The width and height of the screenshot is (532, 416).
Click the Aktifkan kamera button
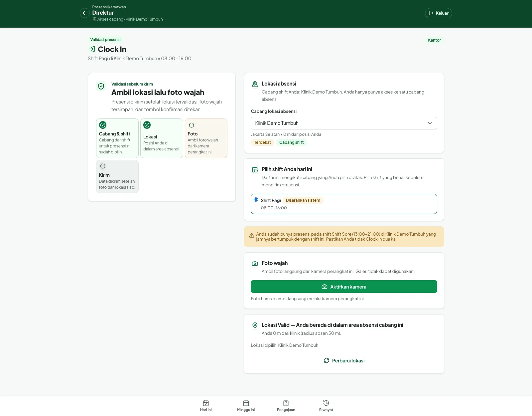click(344, 287)
